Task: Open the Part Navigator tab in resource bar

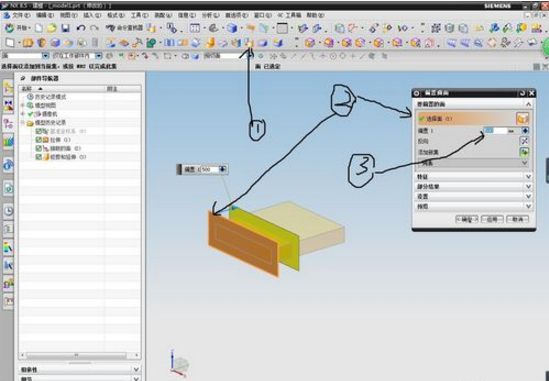Action: (x=8, y=124)
